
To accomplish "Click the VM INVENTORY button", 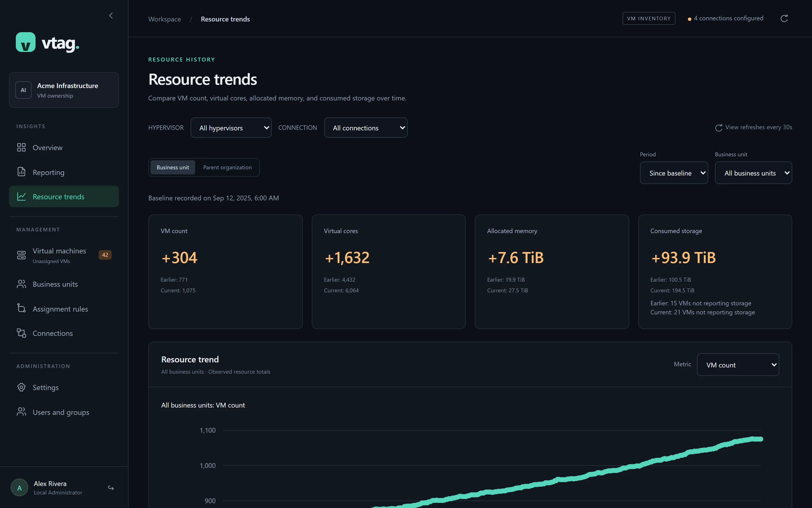I will [x=649, y=18].
